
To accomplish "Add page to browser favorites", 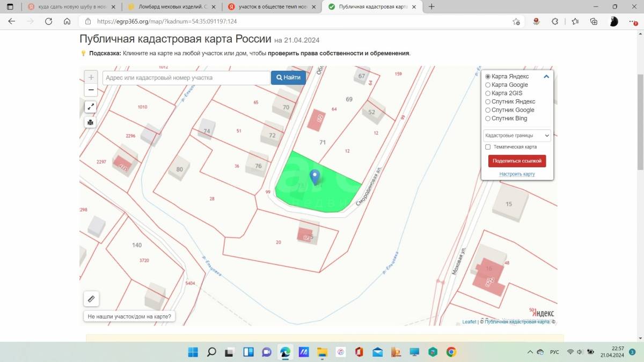I will point(516,21).
